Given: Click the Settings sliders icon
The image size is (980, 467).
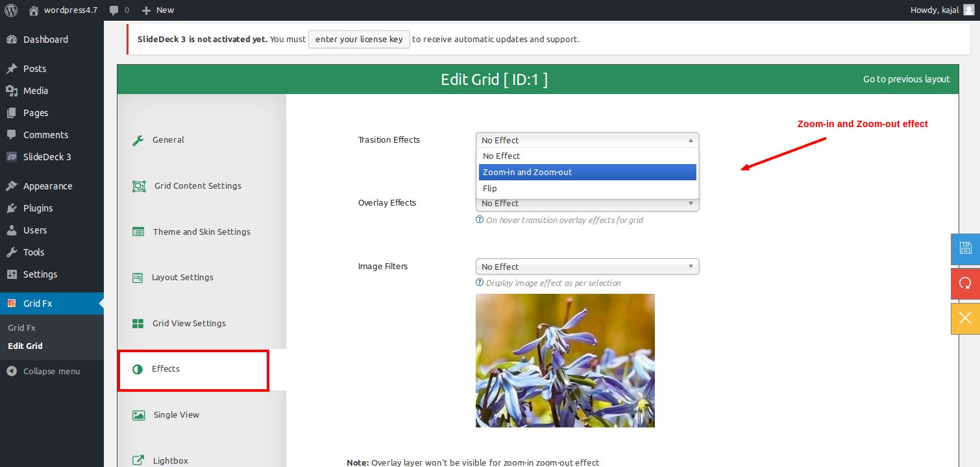Looking at the screenshot, I should click(12, 274).
